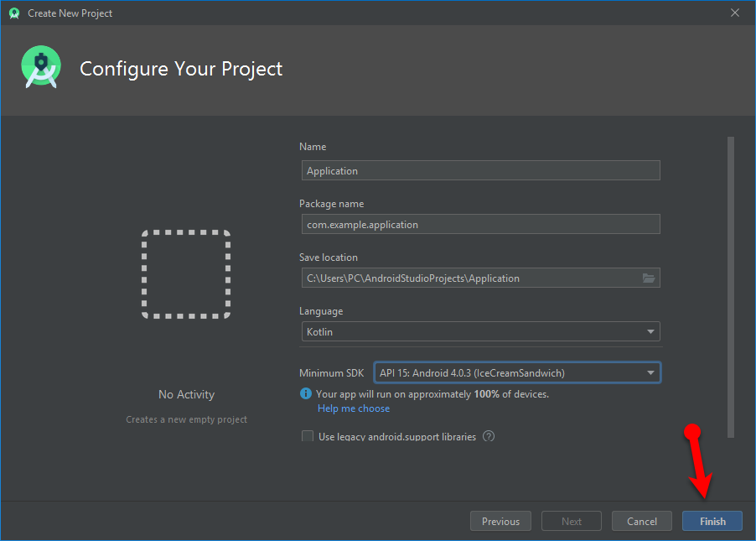Screen dimensions: 756x541
Task: Click the Configure Your Project heading
Action: (181, 69)
